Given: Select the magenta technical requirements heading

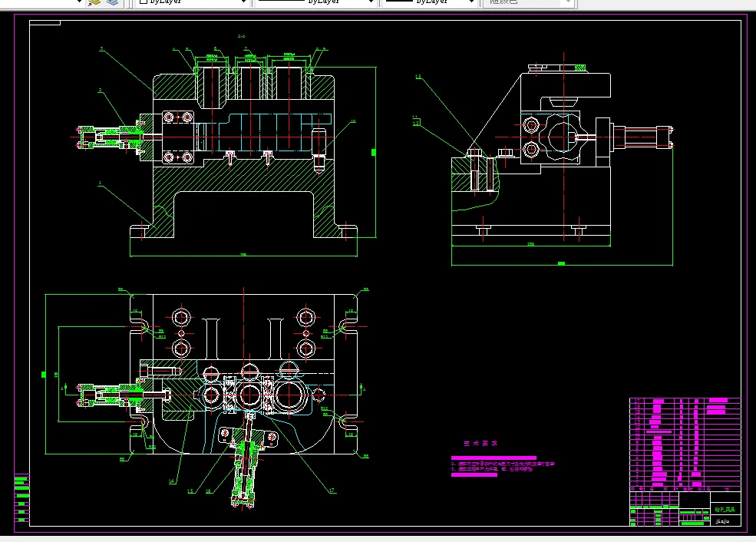Looking at the screenshot, I should click(x=480, y=443).
